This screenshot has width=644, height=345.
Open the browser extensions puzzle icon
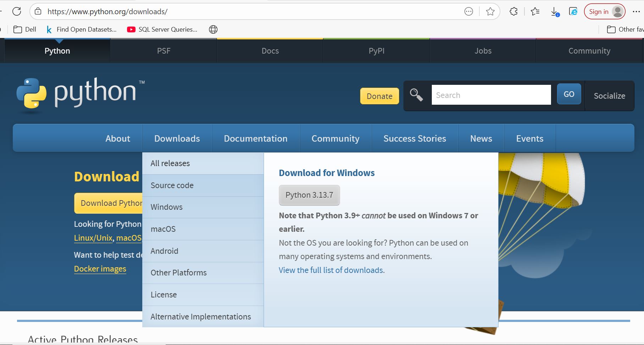click(513, 12)
